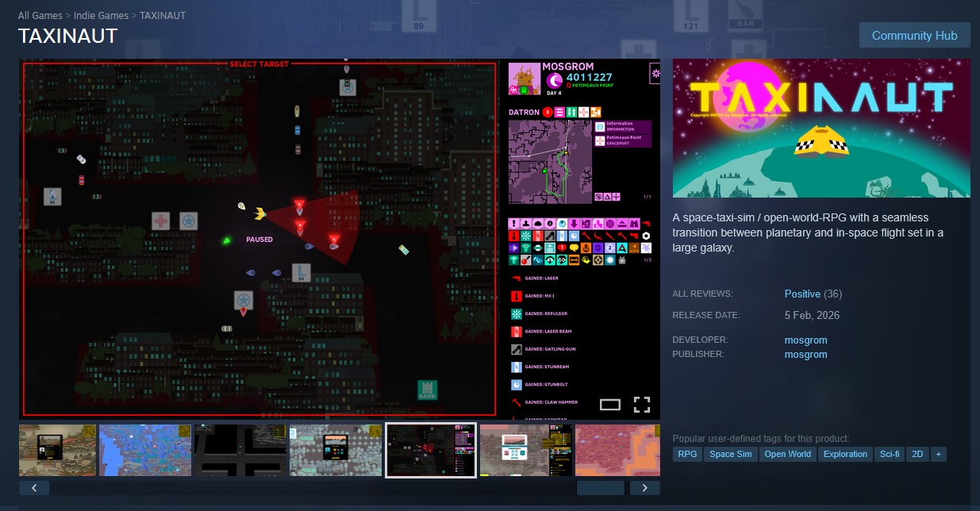The image size is (980, 511).
Task: Click the large TAXINAUT page title
Action: 68,36
